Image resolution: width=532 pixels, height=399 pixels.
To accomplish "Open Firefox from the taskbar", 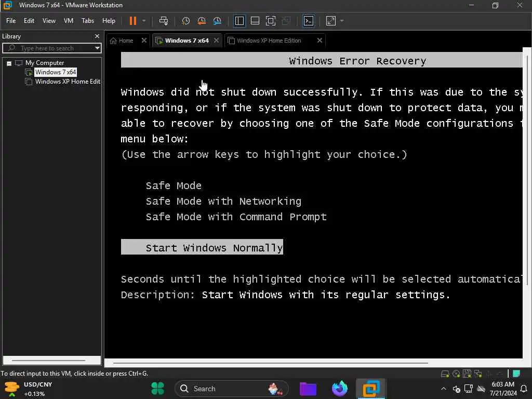I will click(x=340, y=389).
